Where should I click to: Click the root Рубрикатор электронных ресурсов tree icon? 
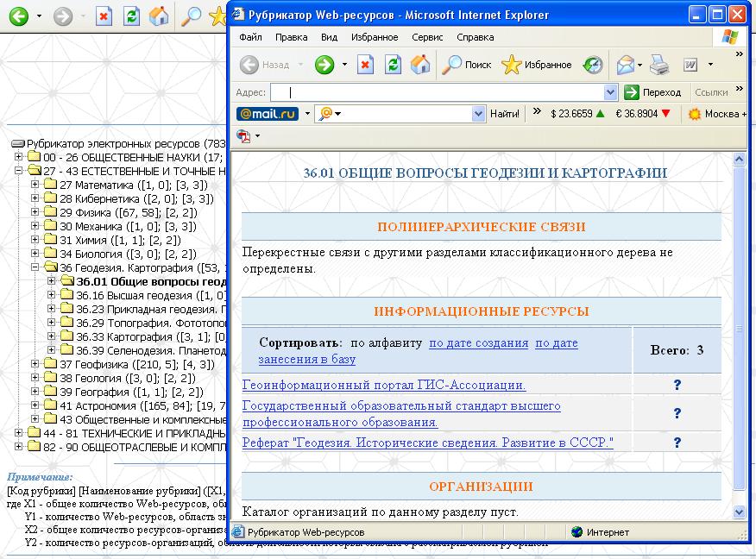(18, 143)
